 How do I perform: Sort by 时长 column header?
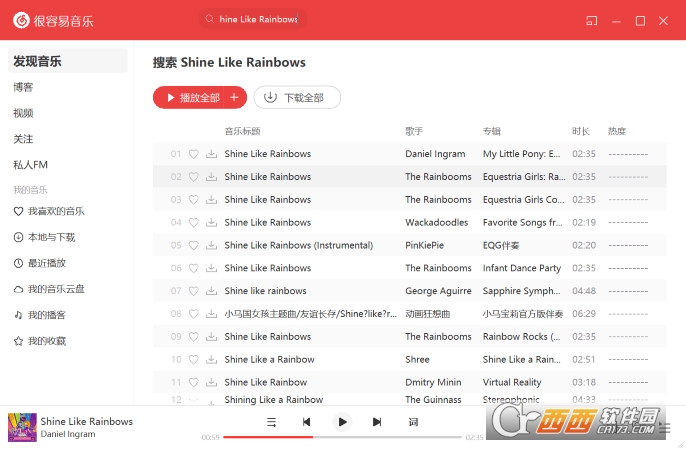581,131
